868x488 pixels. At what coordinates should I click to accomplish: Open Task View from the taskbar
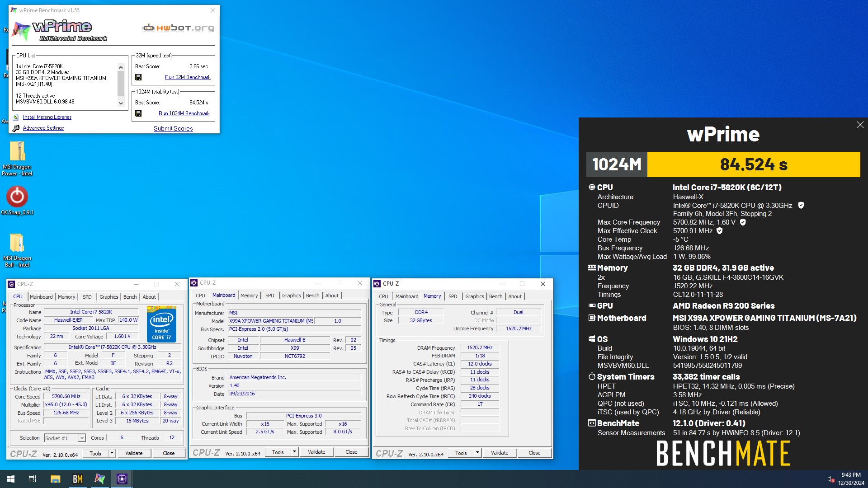coord(33,479)
